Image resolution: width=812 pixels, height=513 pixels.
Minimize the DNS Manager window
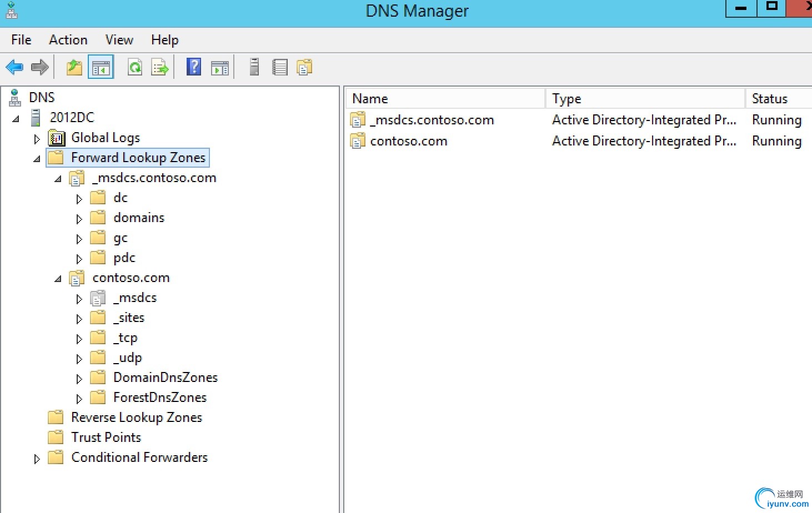pyautogui.click(x=741, y=8)
